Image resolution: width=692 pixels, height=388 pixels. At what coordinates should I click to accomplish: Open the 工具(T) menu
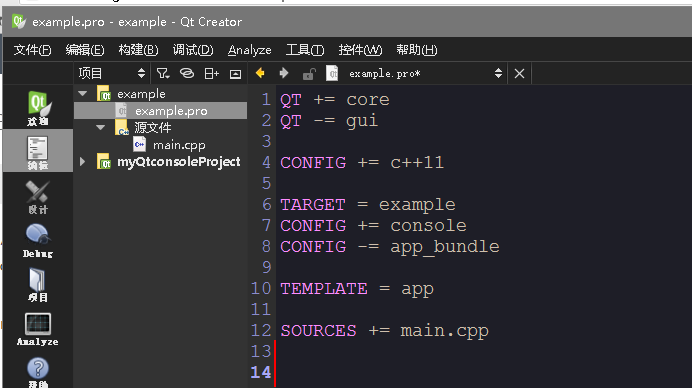305,50
